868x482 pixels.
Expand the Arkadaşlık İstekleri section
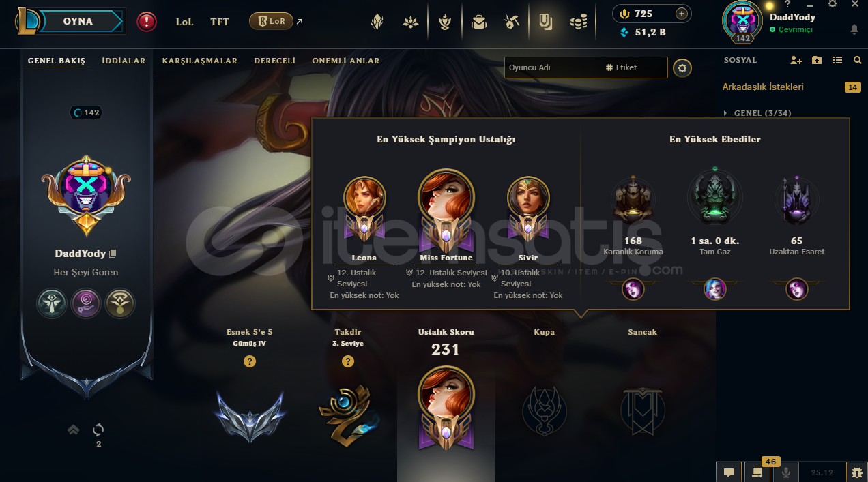pos(763,87)
